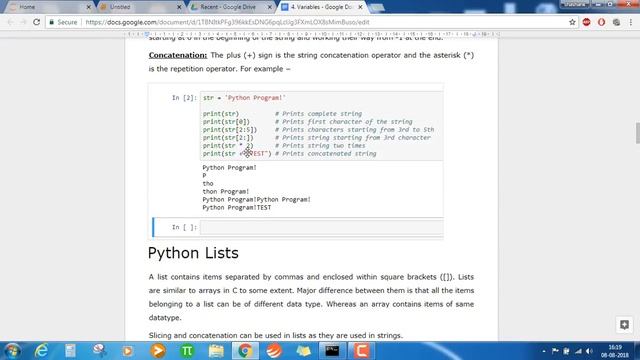Open the orange media player arrow icon

158,351
